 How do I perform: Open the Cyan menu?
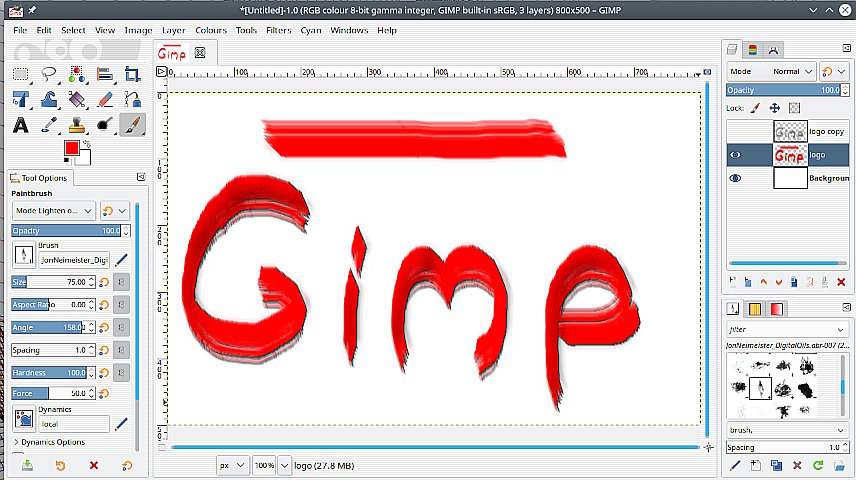[x=311, y=31]
